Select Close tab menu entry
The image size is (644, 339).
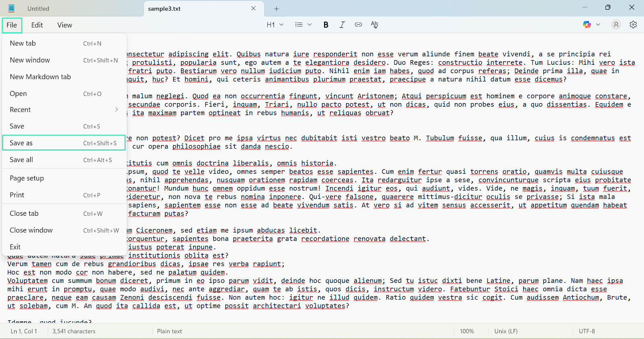[64, 213]
